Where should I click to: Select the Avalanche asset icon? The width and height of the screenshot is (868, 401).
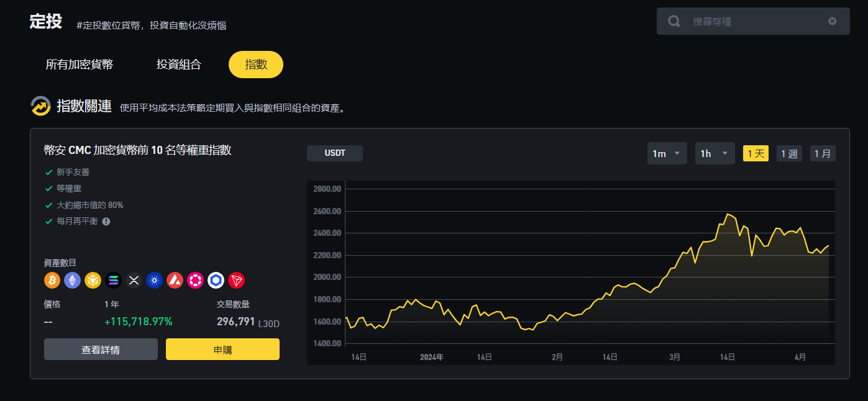(x=175, y=281)
